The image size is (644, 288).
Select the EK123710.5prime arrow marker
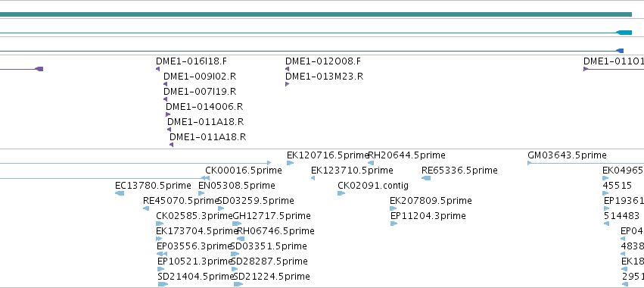313,178
